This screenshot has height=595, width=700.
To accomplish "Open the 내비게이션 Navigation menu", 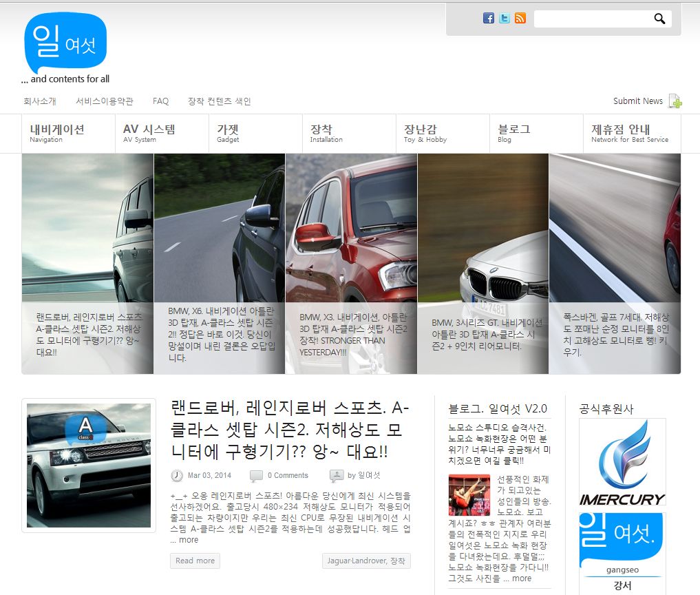I will pyautogui.click(x=68, y=134).
